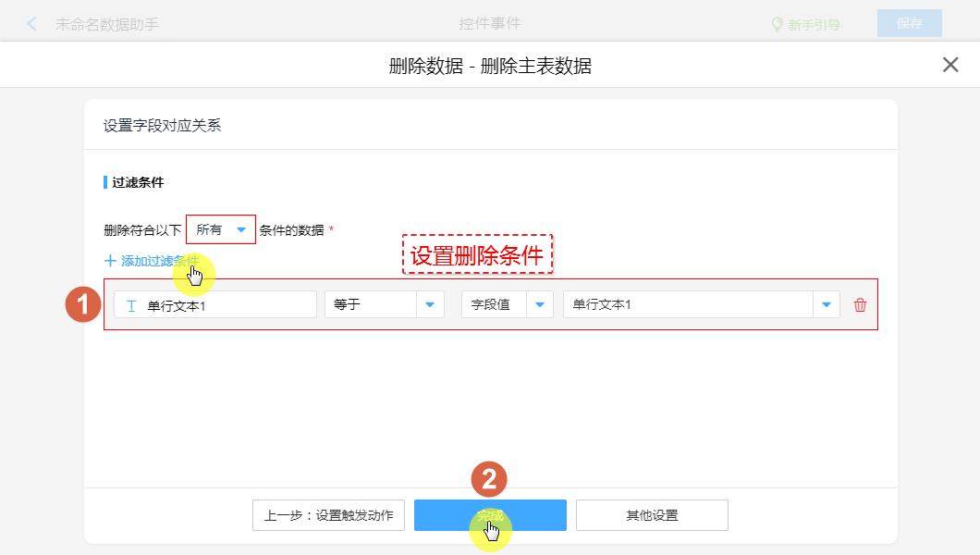Click the back arrow beside 未命名数据助手

pos(32,24)
